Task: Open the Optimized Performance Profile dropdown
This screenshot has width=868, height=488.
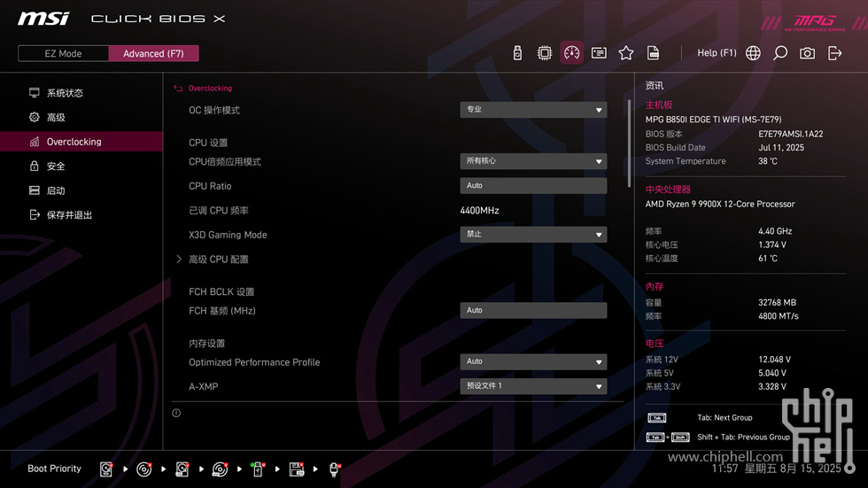Action: pos(533,361)
